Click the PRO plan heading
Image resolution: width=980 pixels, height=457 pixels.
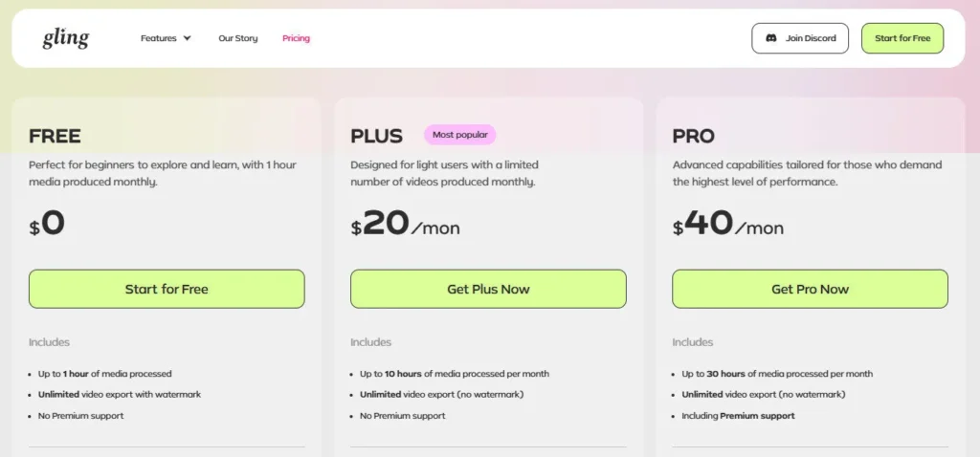coord(694,136)
